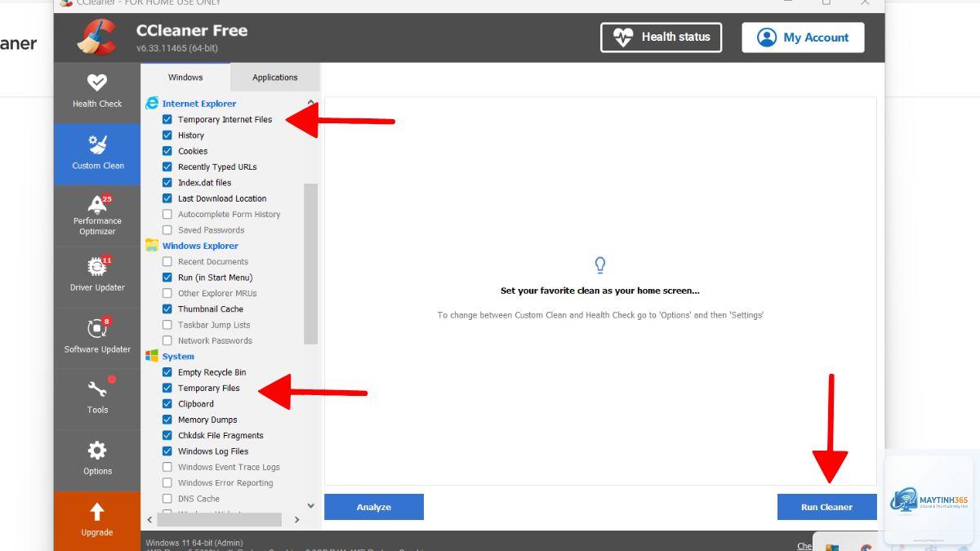
Task: Click the System Windows logo icon
Action: (152, 357)
